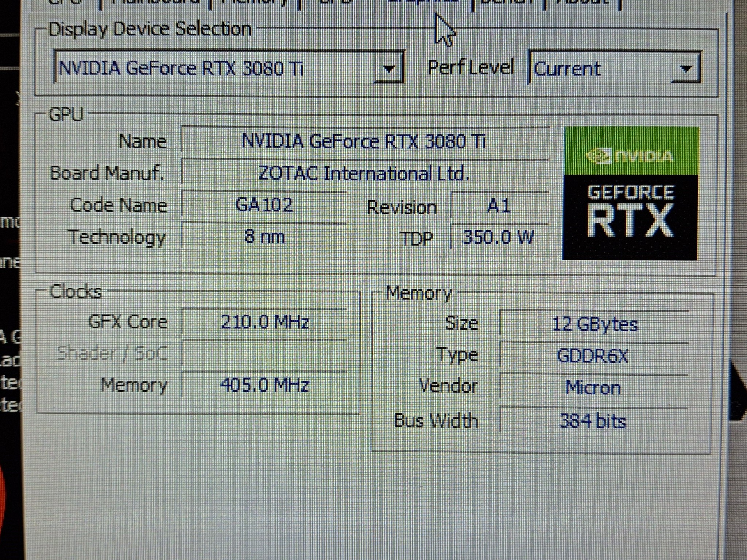Click the ZOTAC International Ltd. field
This screenshot has height=560, width=747.
[x=365, y=173]
